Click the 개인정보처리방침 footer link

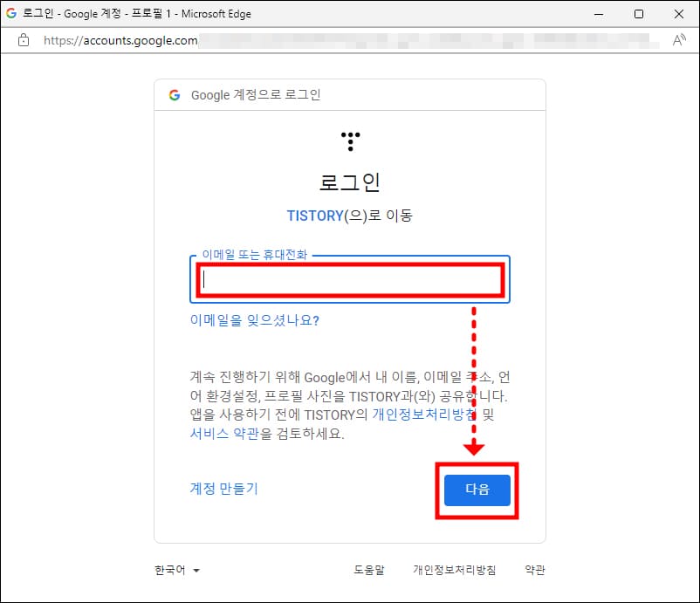pyautogui.click(x=453, y=569)
